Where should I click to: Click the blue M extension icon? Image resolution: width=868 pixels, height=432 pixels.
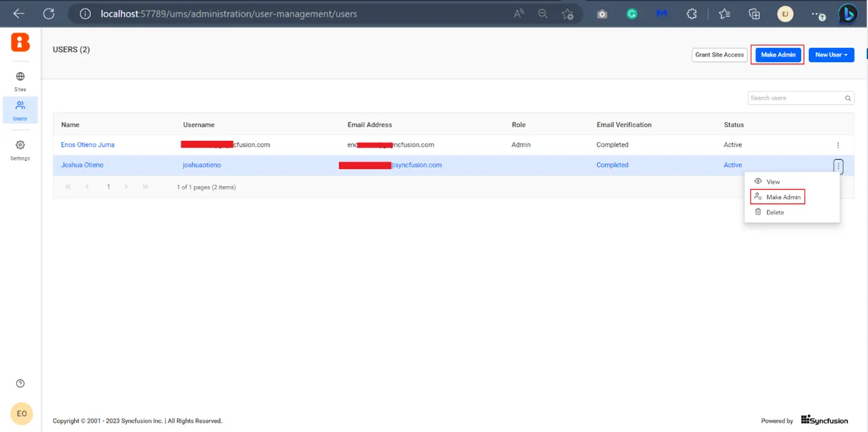point(662,14)
